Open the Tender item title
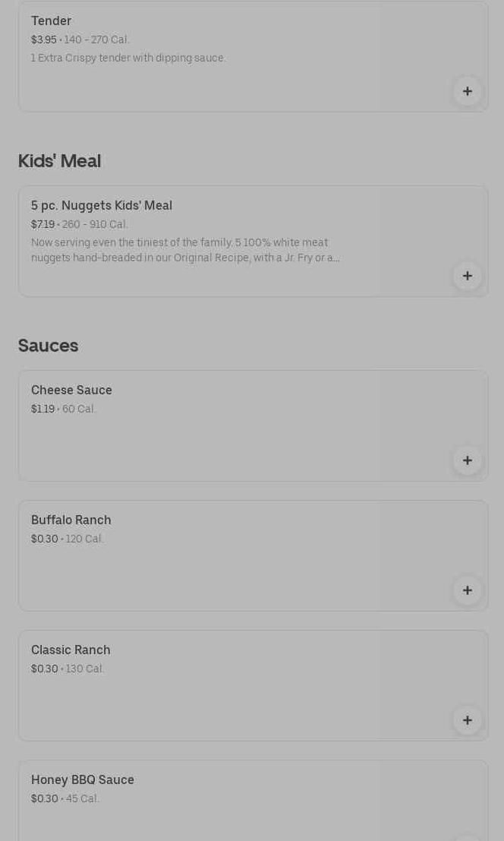Viewport: 504px width, 841px height. (51, 21)
